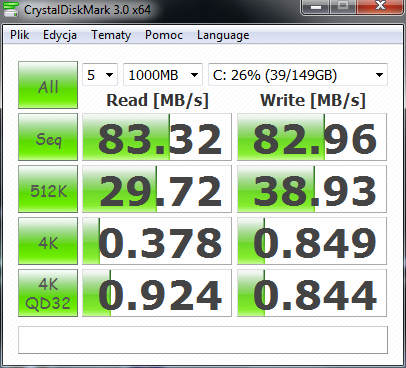Start the 4K benchmark test

click(48, 241)
